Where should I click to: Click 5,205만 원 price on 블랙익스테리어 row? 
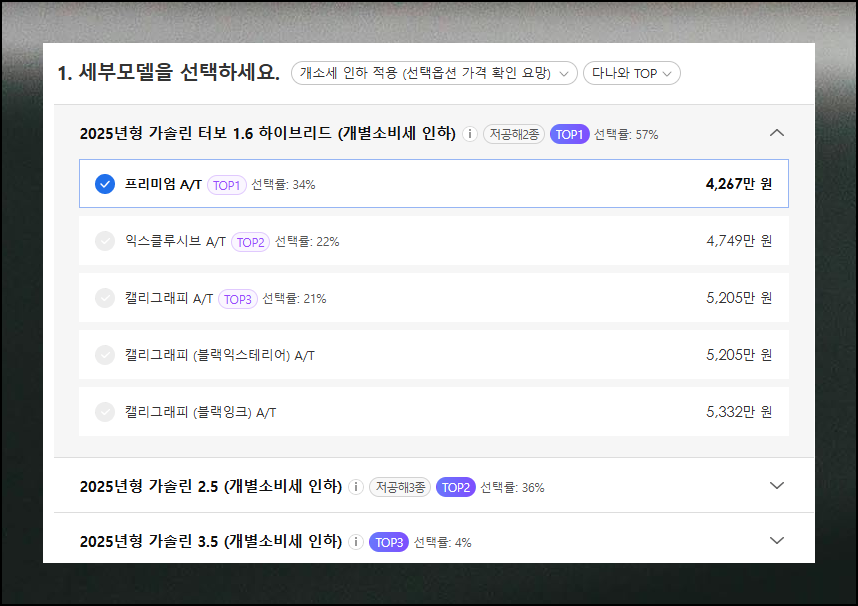[739, 355]
